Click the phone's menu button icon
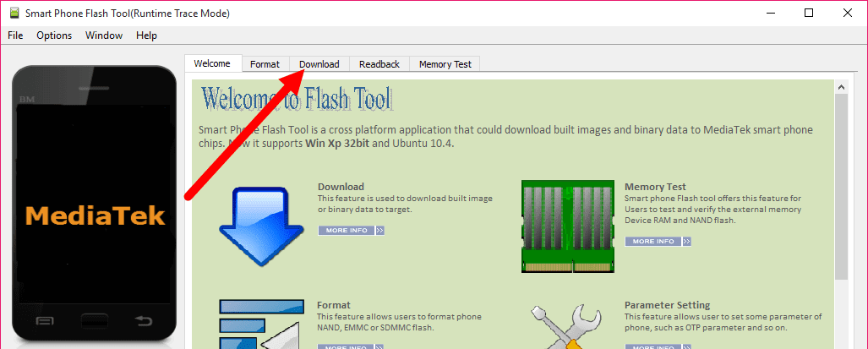Image resolution: width=868 pixels, height=349 pixels. (45, 321)
